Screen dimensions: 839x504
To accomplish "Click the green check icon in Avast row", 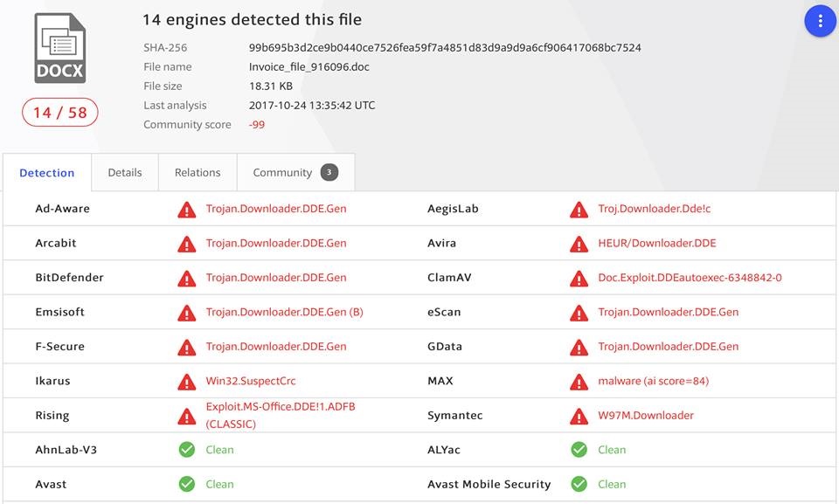I will (187, 484).
